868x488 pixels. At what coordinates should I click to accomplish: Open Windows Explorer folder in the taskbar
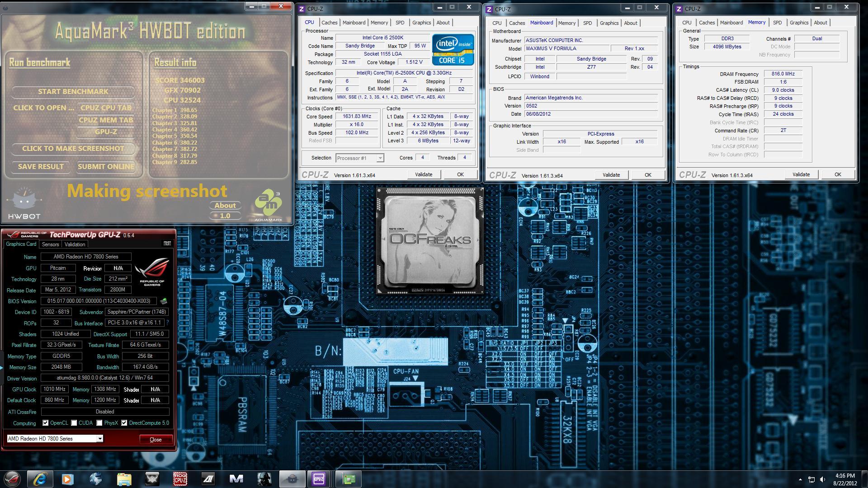[x=124, y=479]
